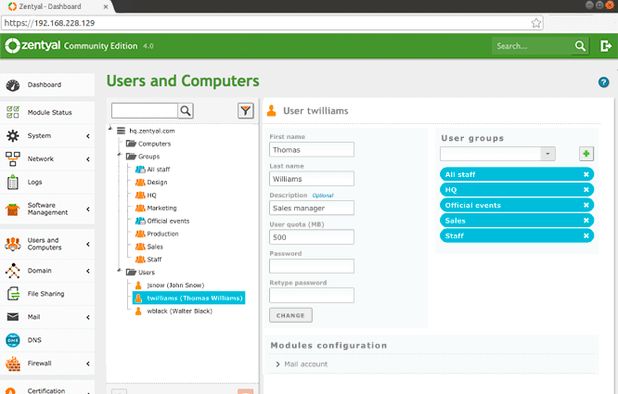
Task: Remove the HQ group tag
Action: coord(586,190)
